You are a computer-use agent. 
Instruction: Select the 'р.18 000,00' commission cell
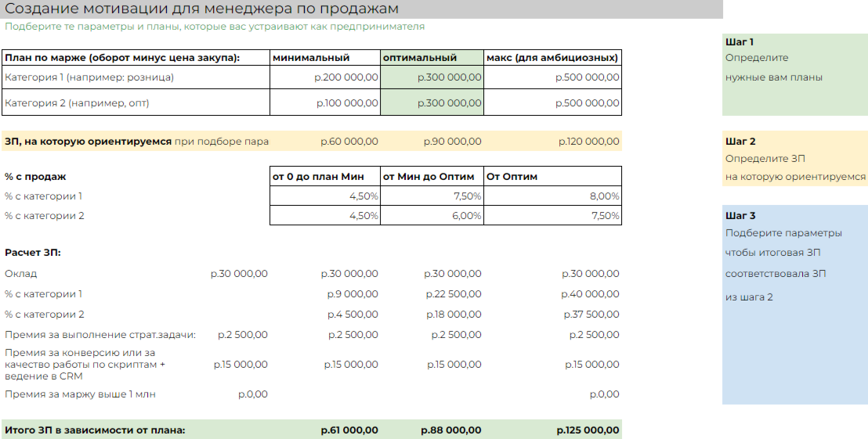(454, 315)
